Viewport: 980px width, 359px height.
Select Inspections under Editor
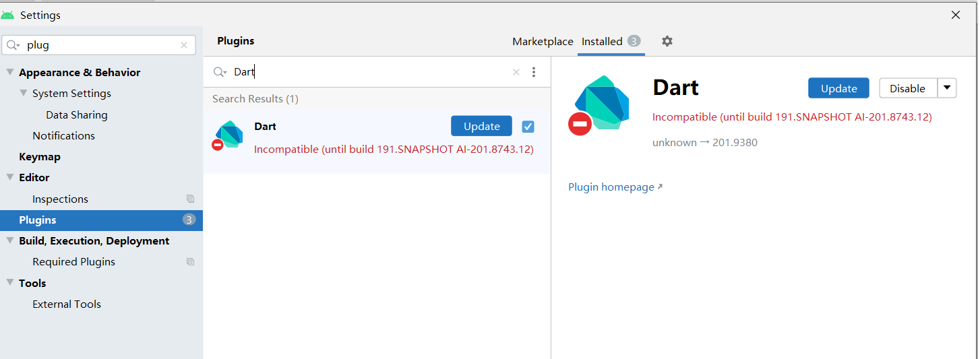click(x=60, y=199)
